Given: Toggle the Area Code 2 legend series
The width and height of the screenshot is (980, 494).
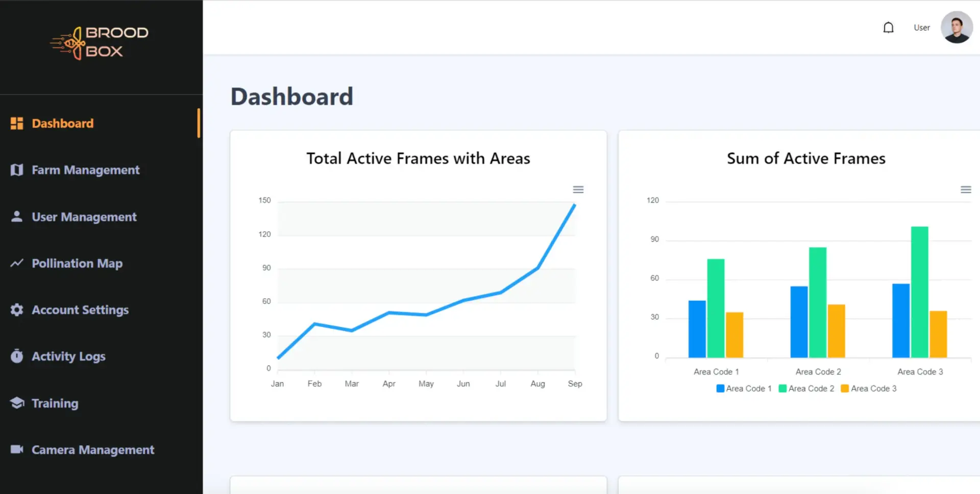Looking at the screenshot, I should pos(806,388).
